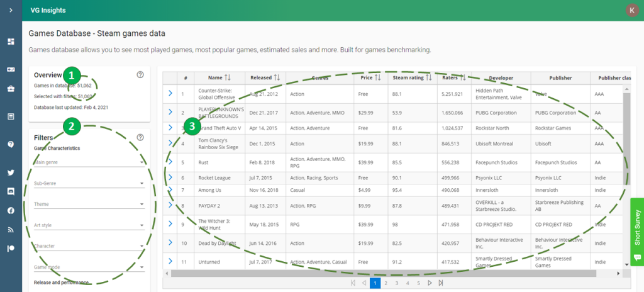The width and height of the screenshot is (644, 292).
Task: Click the VG Insights title
Action: coord(48,10)
